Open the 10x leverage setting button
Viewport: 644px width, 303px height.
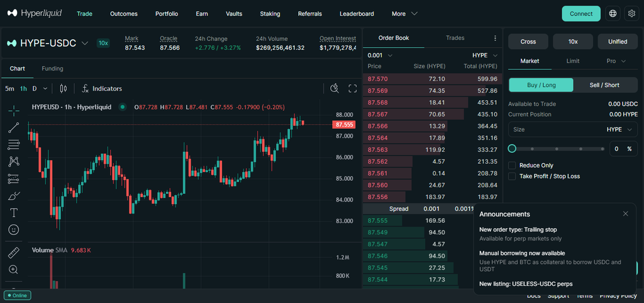[x=573, y=42]
